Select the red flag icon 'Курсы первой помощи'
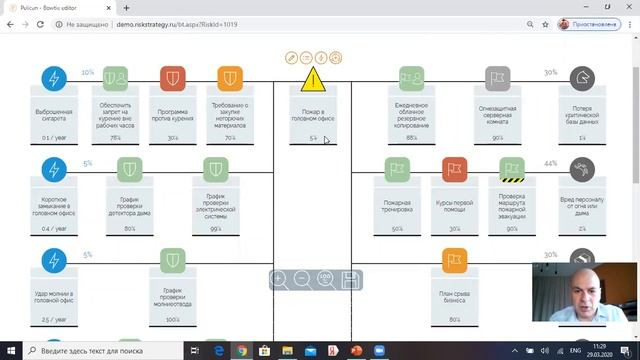Viewport: 640px width, 360px height. (455, 169)
